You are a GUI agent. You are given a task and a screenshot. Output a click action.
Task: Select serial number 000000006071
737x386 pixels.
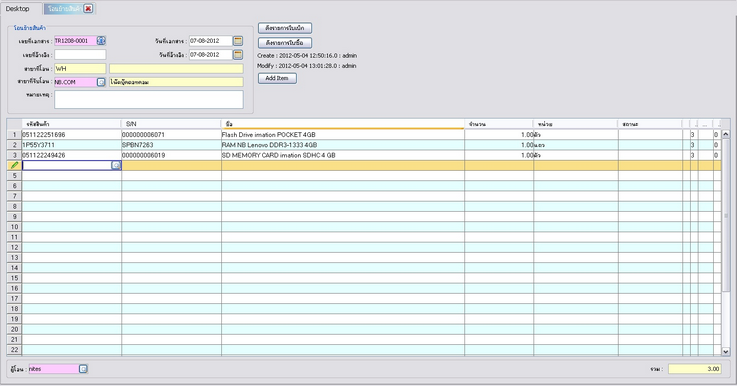[x=172, y=135]
